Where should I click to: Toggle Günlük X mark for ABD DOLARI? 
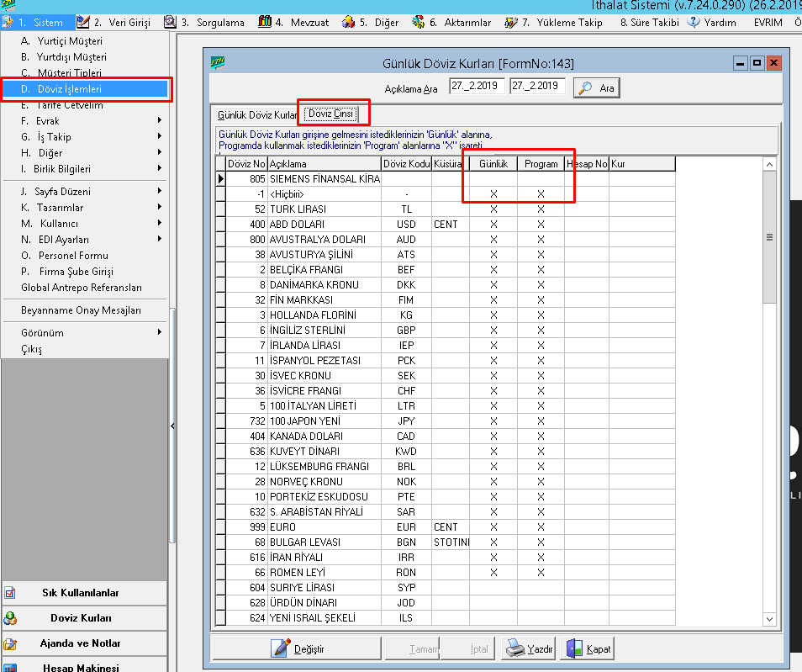tap(493, 225)
